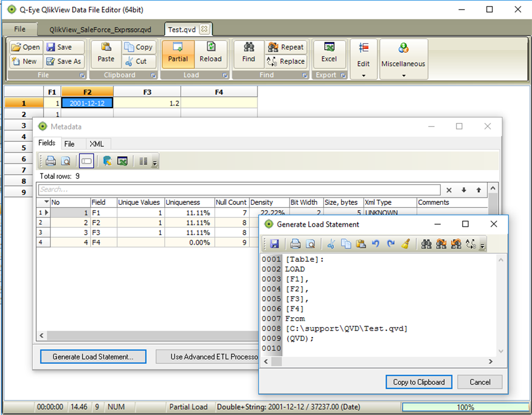Export Metadata fields to Excel icon
Screen dimensions: 532x415
(x=122, y=161)
